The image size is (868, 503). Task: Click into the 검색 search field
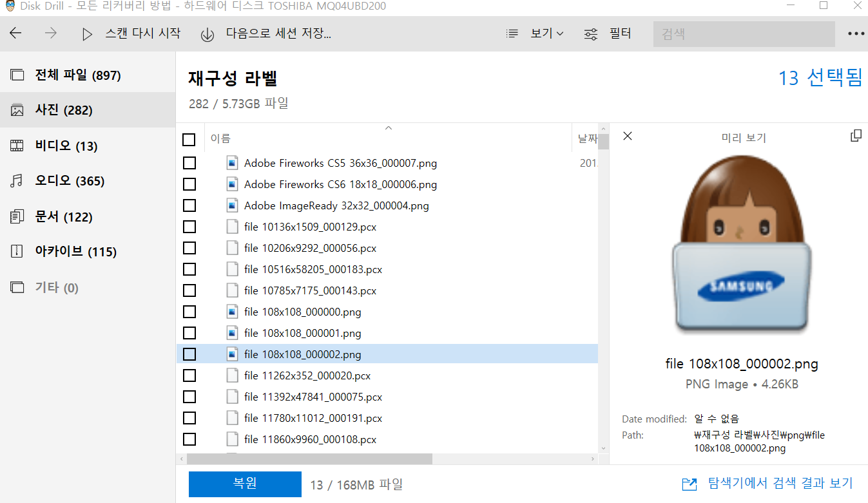[x=744, y=33]
